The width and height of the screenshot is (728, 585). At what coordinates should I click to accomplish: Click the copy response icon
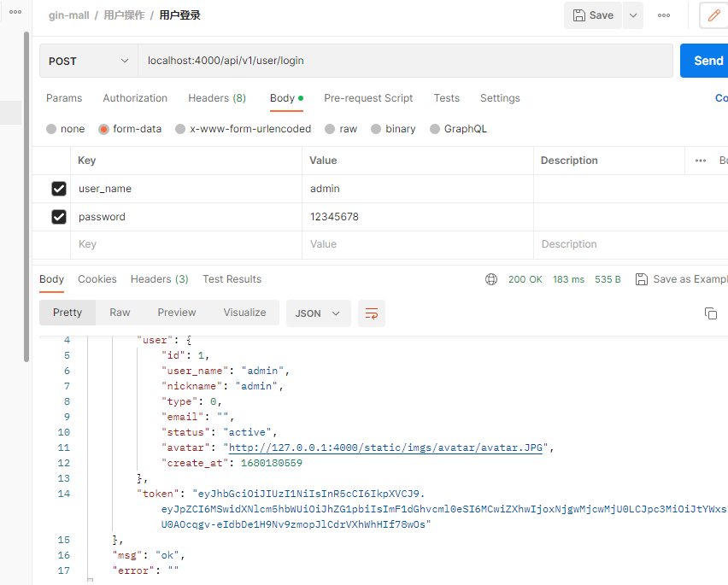click(711, 313)
